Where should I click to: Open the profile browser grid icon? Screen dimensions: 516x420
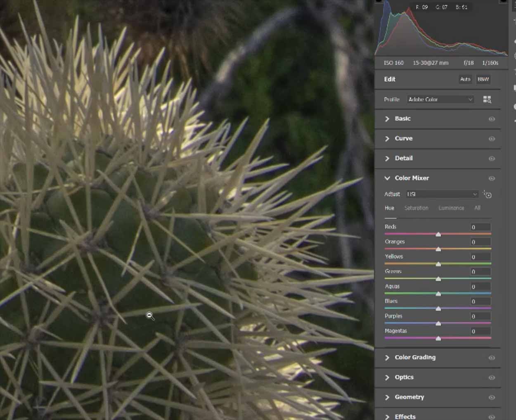click(487, 100)
